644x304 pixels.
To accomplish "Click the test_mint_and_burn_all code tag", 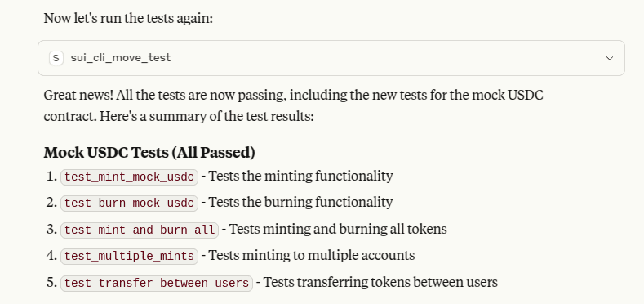I will 140,230.
